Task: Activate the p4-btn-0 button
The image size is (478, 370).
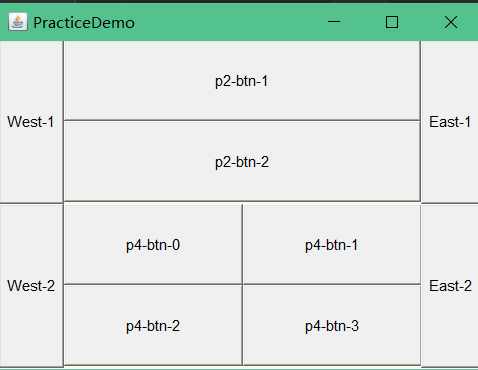Action: [x=153, y=244]
